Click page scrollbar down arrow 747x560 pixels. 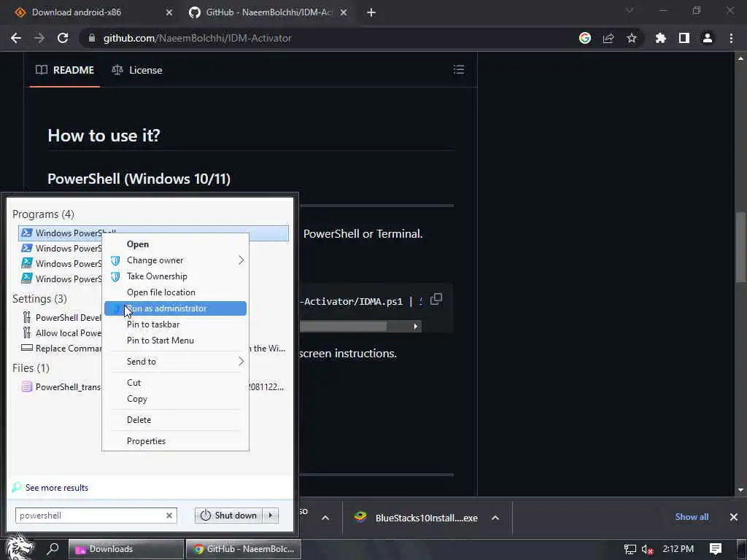(x=740, y=490)
